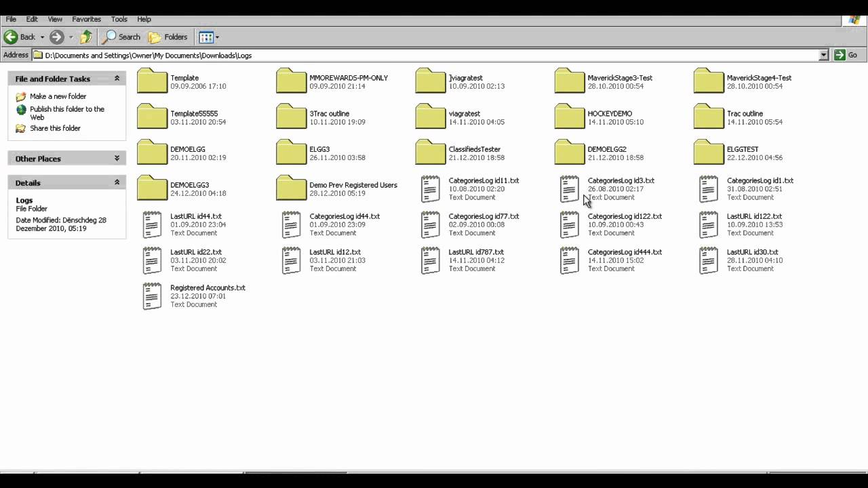Select Demo Prev Registered Users folder icon
This screenshot has width=868, height=488.
[291, 188]
